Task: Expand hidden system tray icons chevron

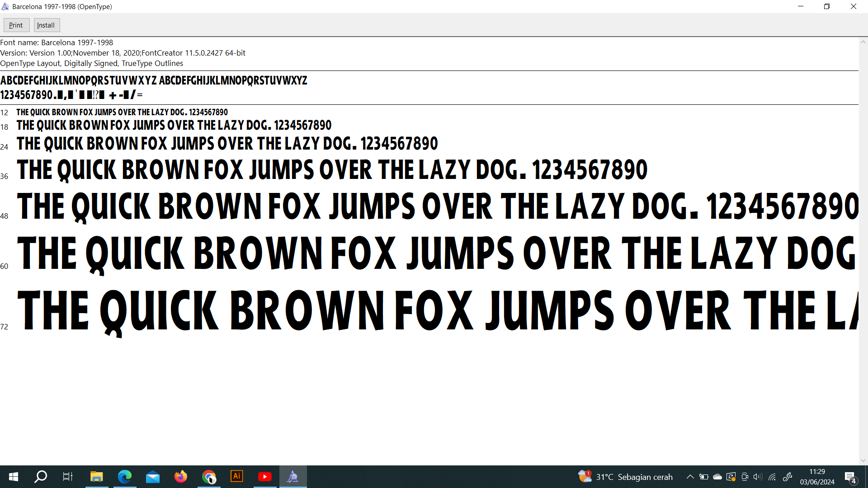Action: tap(690, 477)
